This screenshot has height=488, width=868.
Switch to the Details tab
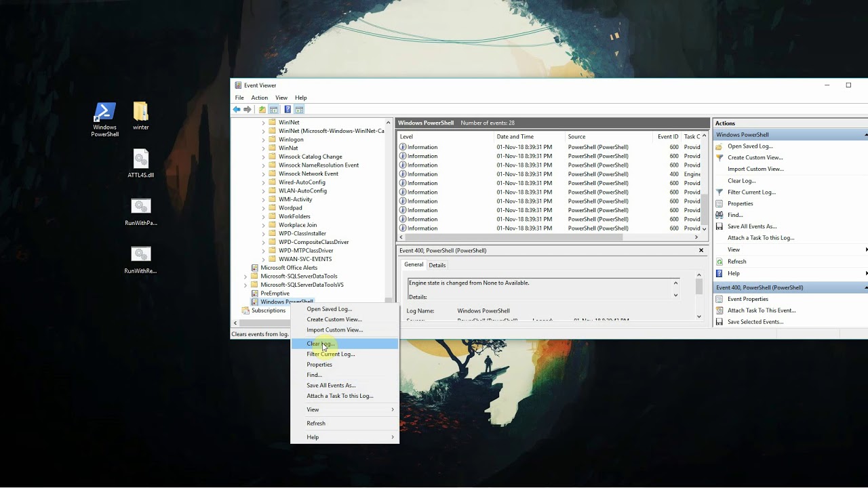pos(437,265)
